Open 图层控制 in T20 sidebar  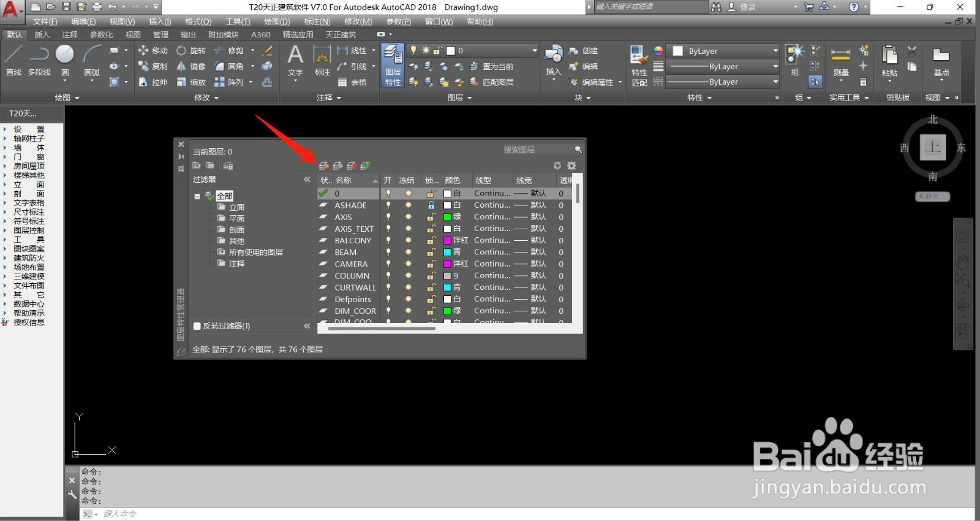[x=29, y=230]
